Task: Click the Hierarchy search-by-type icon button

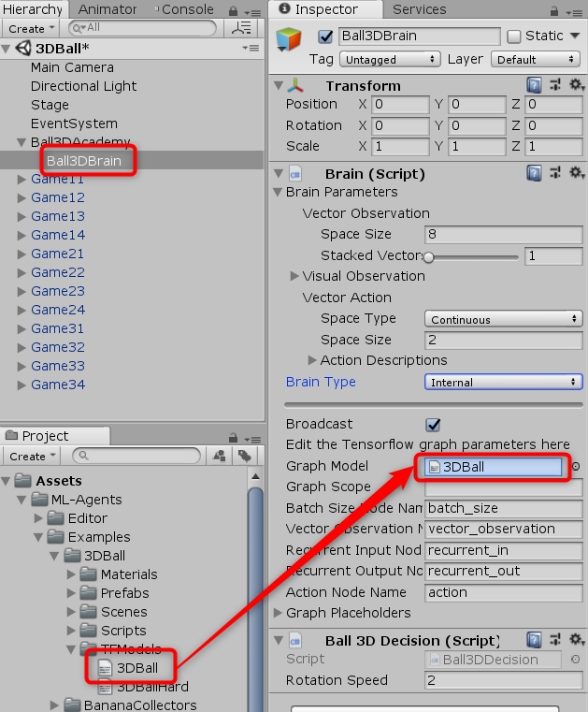Action: 241,28
